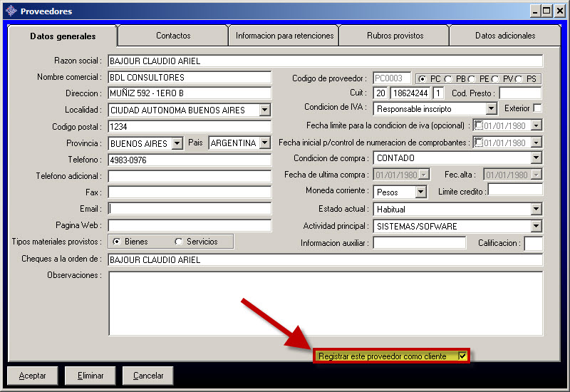570x392 pixels.
Task: Toggle the Fecha limite condicion de iva checkbox
Action: pyautogui.click(x=479, y=125)
